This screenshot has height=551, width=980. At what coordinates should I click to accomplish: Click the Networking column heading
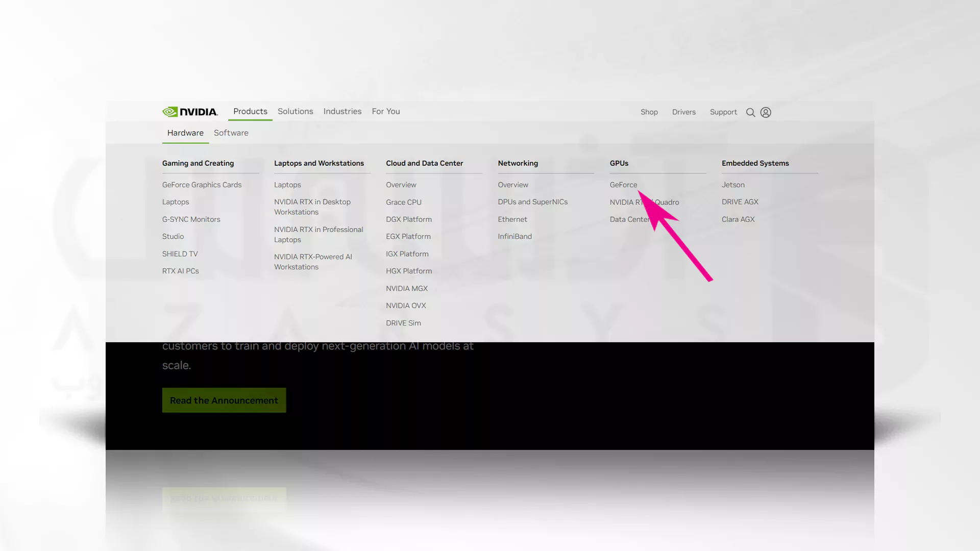(x=518, y=163)
